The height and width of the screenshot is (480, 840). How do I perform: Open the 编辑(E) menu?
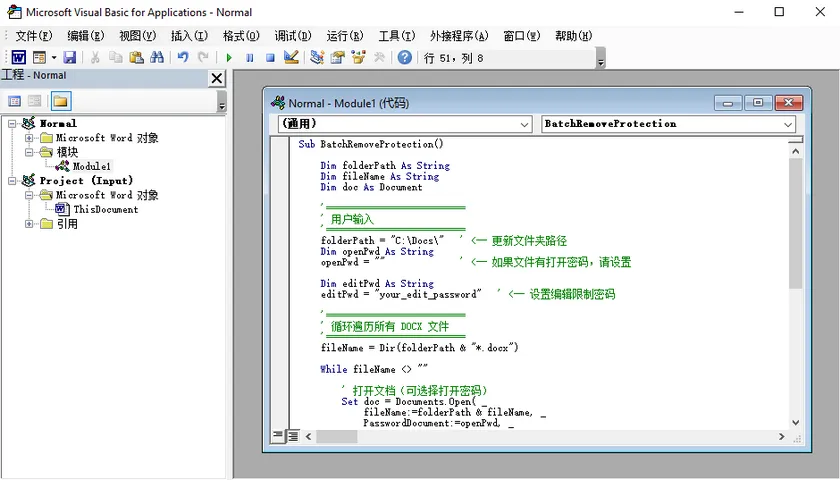pos(86,36)
